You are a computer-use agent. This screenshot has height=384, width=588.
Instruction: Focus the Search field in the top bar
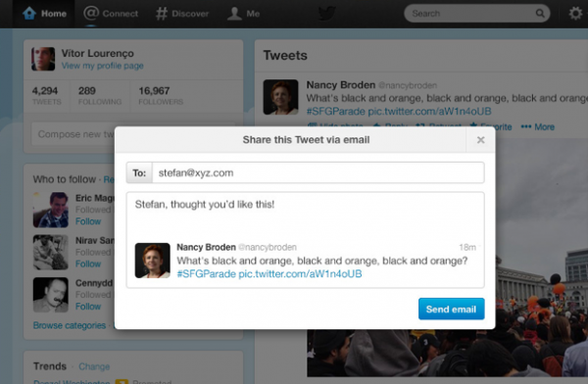(476, 14)
